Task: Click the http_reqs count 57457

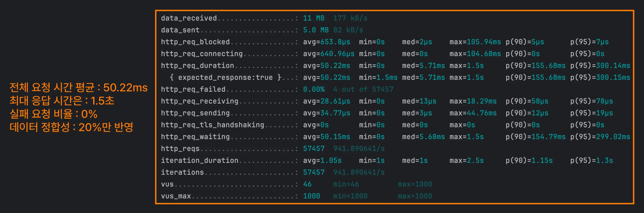Action: (314, 149)
